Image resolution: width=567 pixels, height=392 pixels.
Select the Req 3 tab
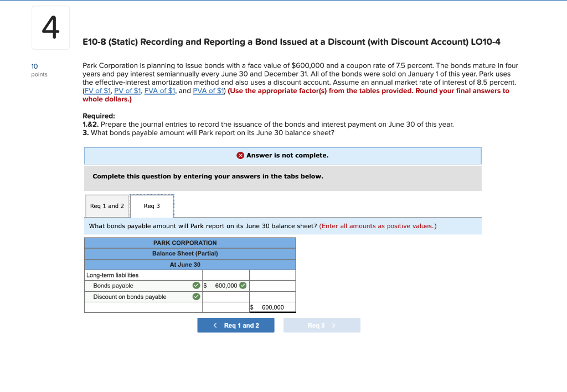click(x=152, y=205)
